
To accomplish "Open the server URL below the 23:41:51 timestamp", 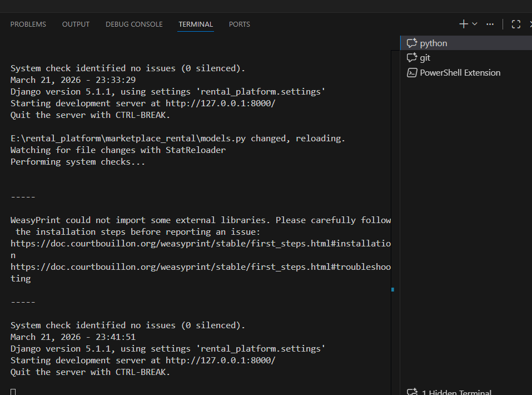I will pyautogui.click(x=220, y=361).
